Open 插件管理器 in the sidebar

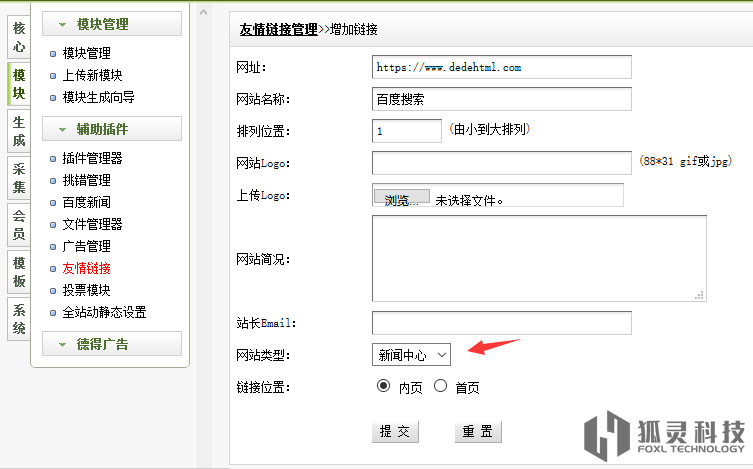tap(92, 158)
